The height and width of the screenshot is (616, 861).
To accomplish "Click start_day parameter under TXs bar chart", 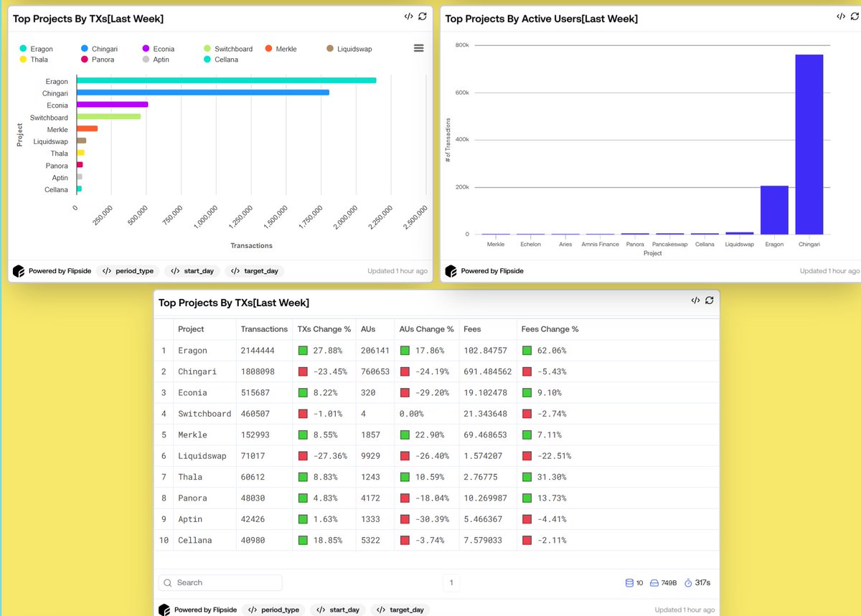I will pos(192,271).
